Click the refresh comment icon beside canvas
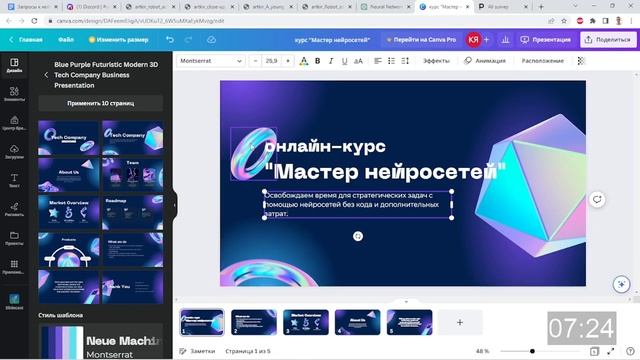640x360 pixels. coord(597,199)
